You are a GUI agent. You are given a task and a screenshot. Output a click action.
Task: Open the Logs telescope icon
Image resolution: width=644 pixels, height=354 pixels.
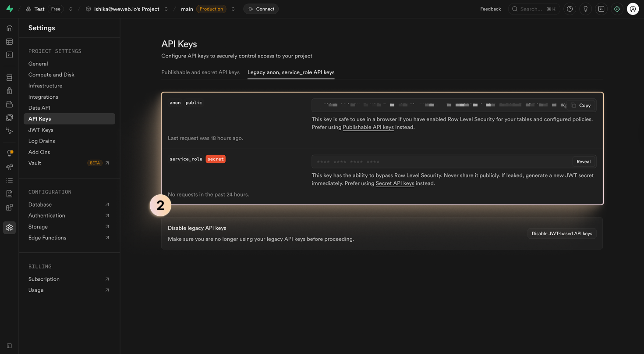pos(9,167)
